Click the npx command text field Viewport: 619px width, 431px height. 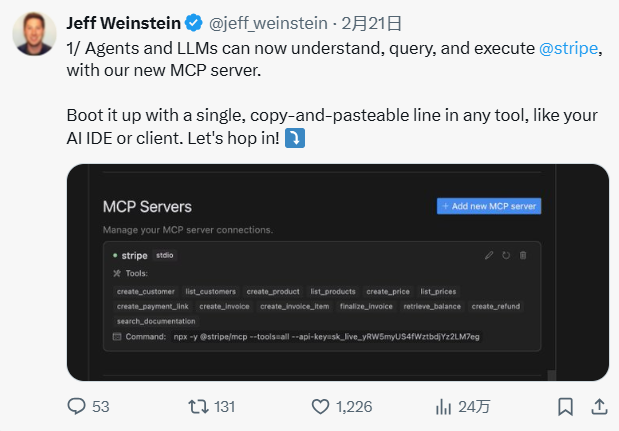326,337
